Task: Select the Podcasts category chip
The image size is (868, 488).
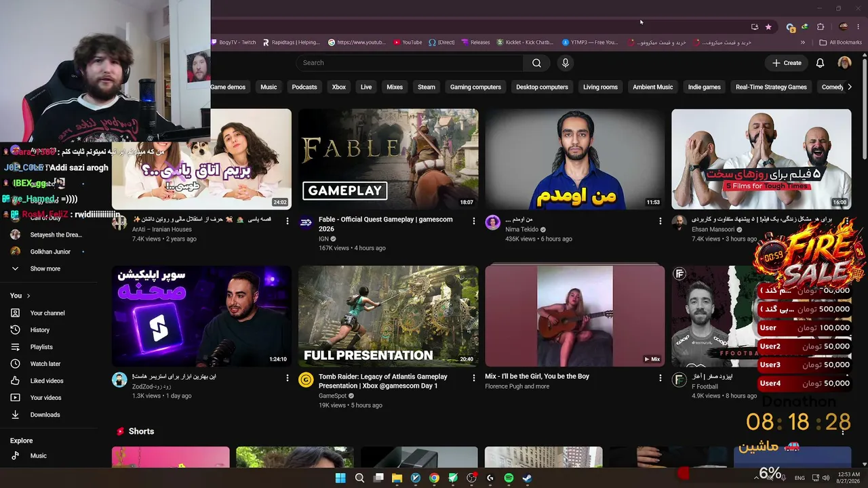Action: 304,87
